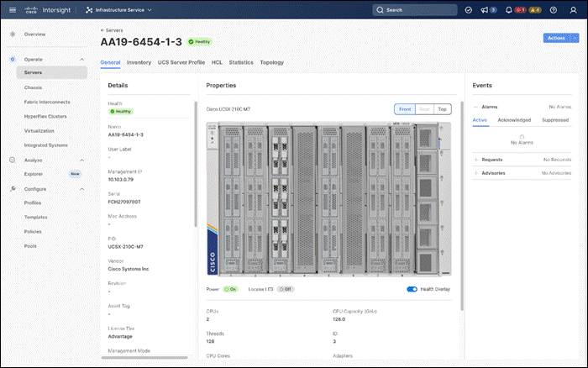588x368 pixels.
Task: Toggle the Health Overlay switch
Action: pos(412,289)
